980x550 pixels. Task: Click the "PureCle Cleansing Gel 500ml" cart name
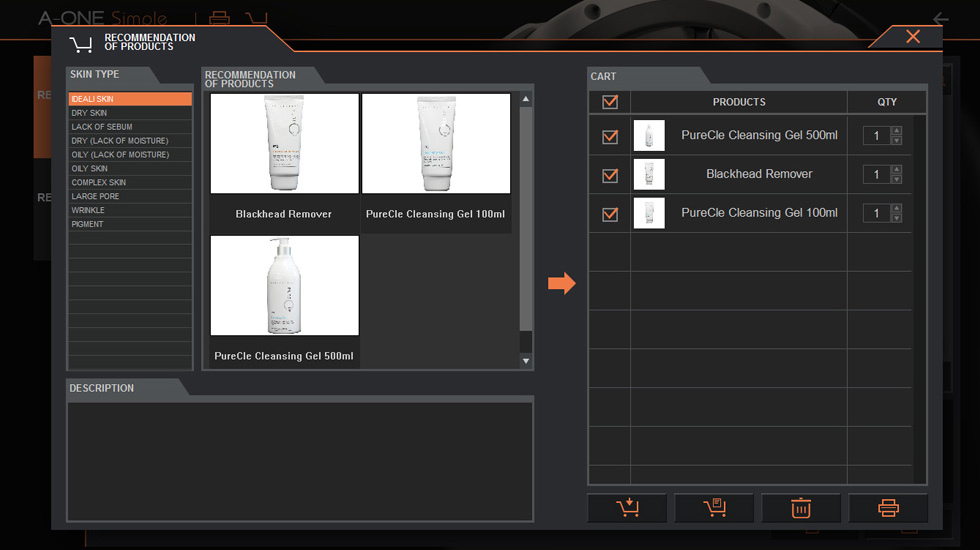(x=759, y=135)
